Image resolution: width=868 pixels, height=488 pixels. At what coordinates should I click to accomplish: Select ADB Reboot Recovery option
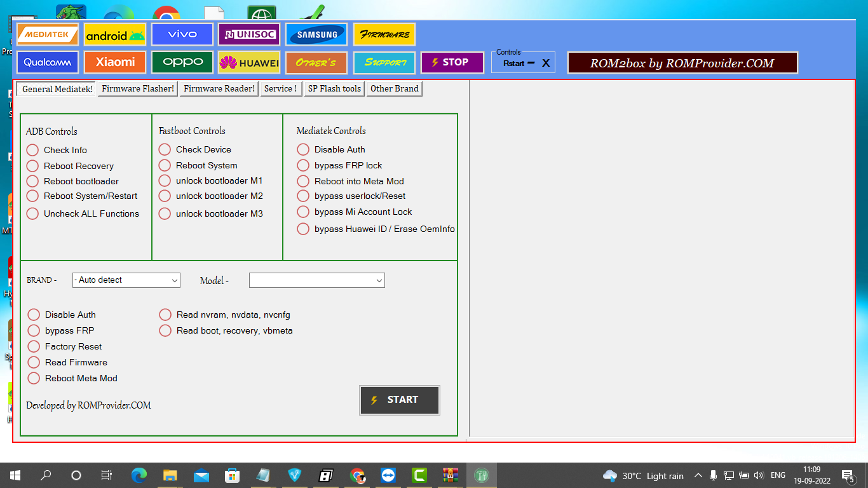pyautogui.click(x=70, y=166)
